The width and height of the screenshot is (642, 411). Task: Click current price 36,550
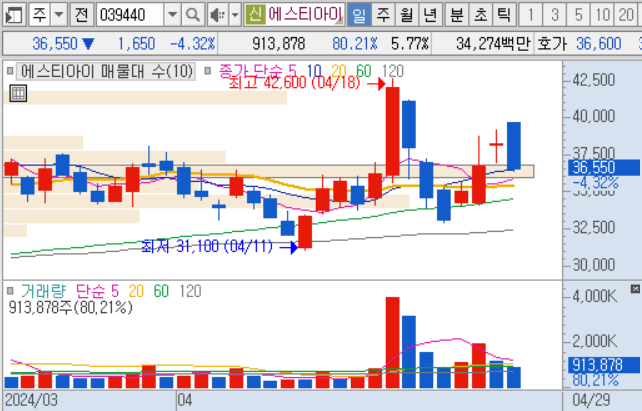(55, 43)
